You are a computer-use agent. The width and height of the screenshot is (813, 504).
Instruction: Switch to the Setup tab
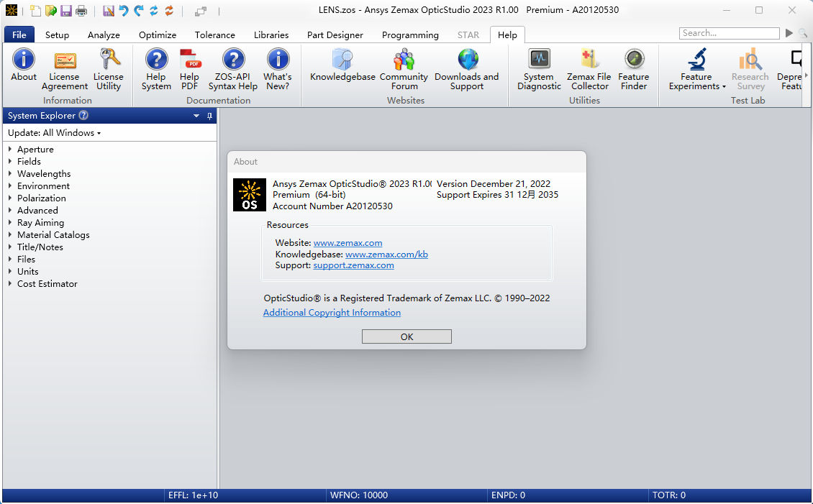pyautogui.click(x=57, y=35)
